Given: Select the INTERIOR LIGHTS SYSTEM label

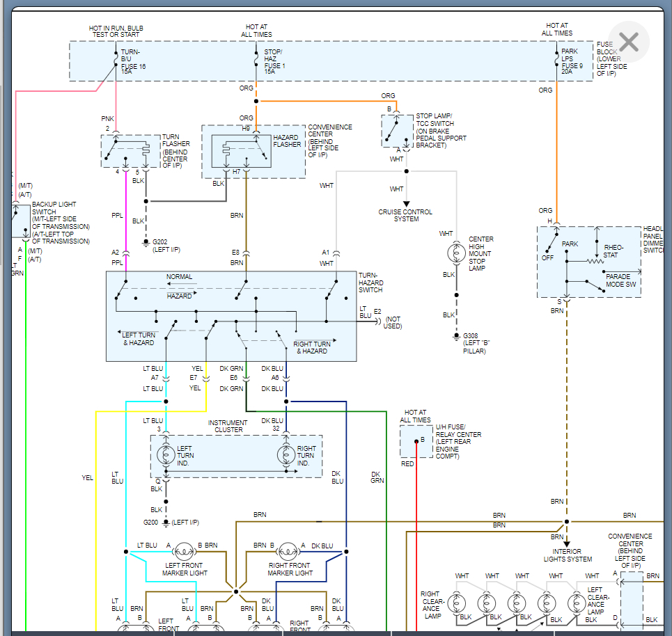Looking at the screenshot, I should pyautogui.click(x=568, y=555).
